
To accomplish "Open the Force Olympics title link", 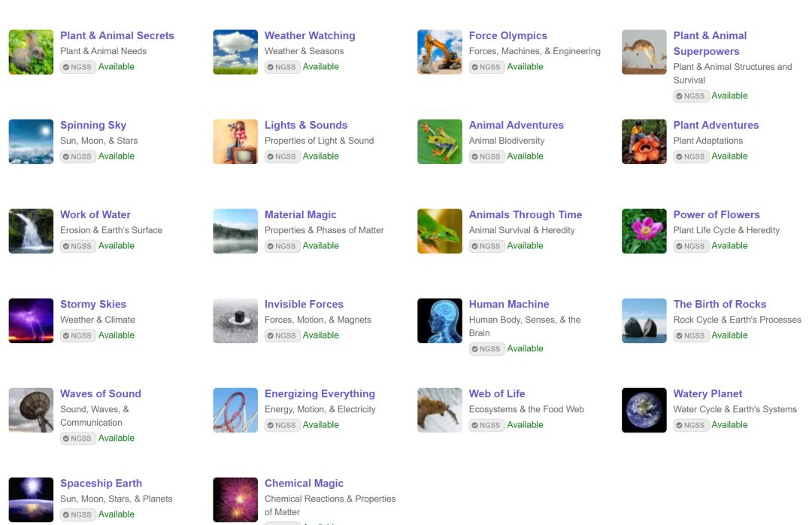I will (508, 36).
